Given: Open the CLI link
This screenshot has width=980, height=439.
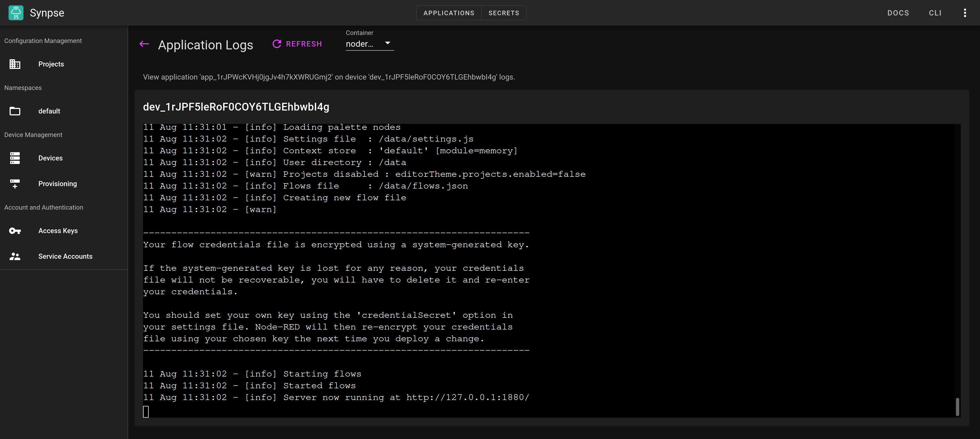Looking at the screenshot, I should pos(935,13).
